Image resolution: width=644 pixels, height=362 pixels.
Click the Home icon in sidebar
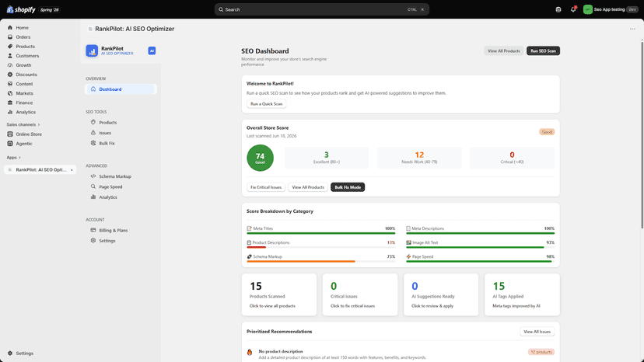(10, 27)
